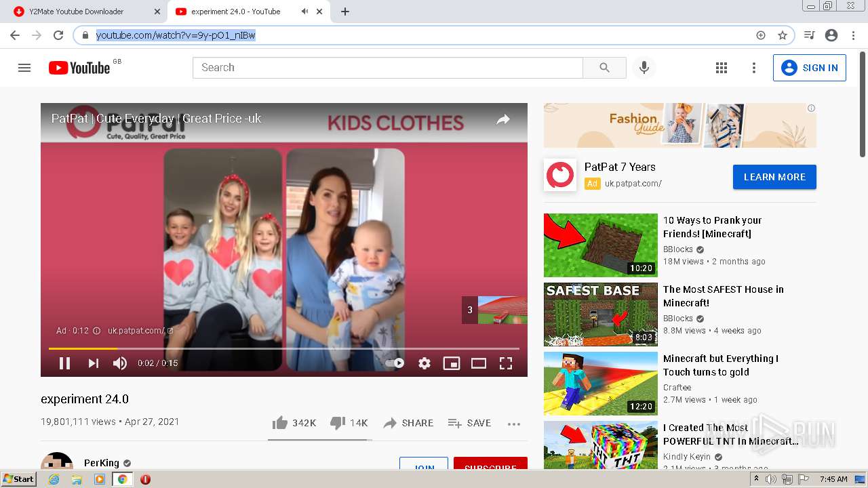Click ad info icon on banner
This screenshot has height=488, width=868.
[x=811, y=108]
